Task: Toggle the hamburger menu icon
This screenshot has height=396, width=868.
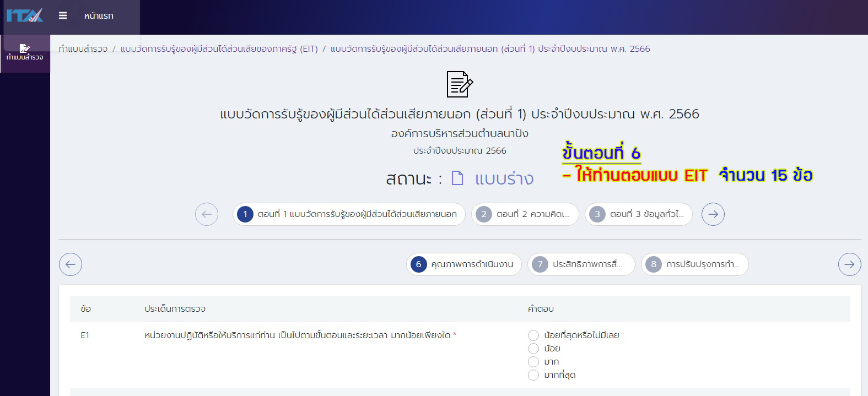Action: coord(63,15)
